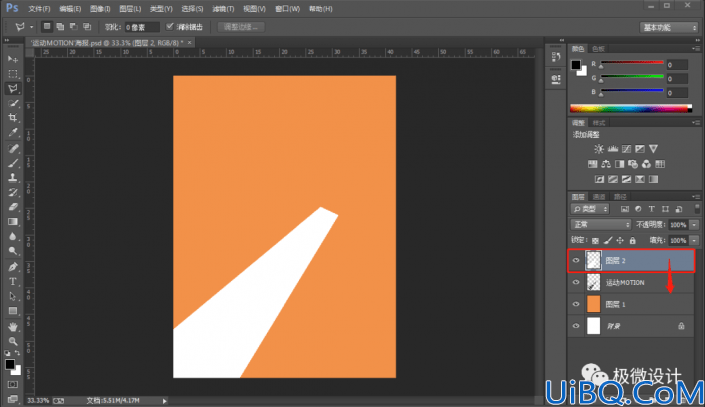Viewport: 705px width, 407px height.
Task: Click the foreground color swatch in Color panel
Action: pyautogui.click(x=576, y=65)
